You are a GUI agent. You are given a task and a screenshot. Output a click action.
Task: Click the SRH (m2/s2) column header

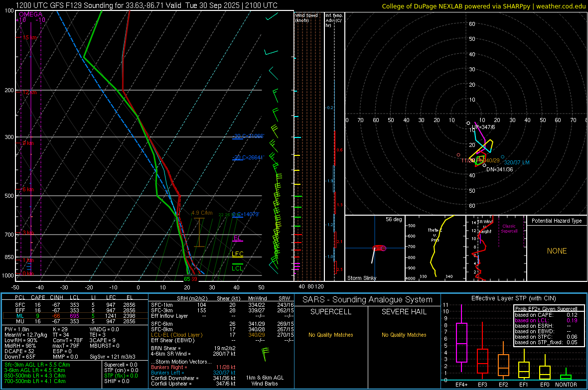192,298
